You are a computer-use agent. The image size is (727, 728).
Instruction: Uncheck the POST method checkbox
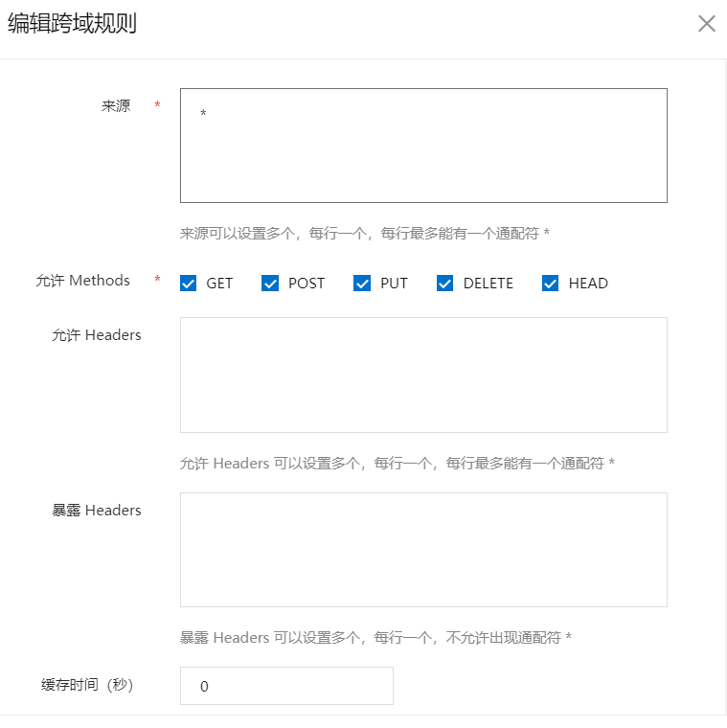pos(270,283)
